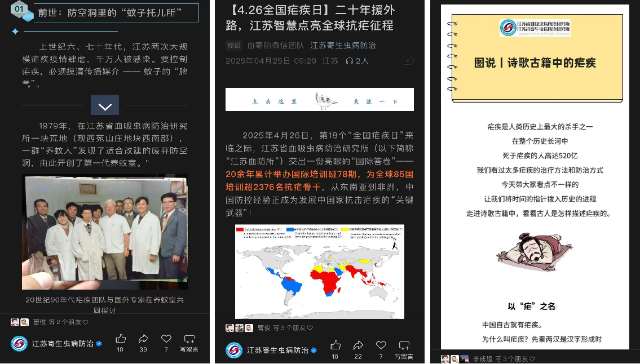
Task: Tap share arrow icon on middle article
Action: 358,345
